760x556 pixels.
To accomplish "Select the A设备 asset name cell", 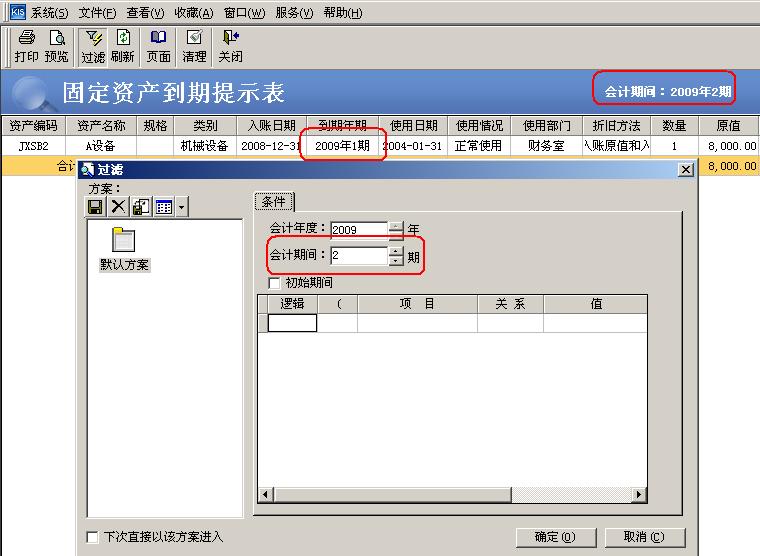I will tap(101, 146).
